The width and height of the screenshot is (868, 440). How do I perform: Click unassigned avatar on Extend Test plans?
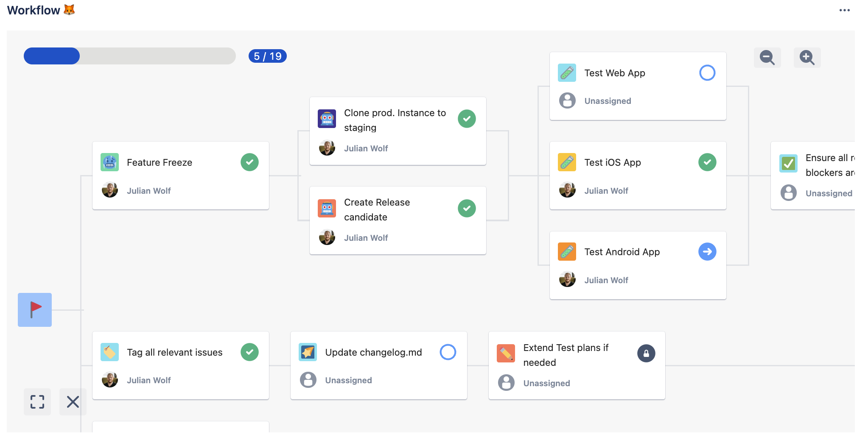point(506,382)
